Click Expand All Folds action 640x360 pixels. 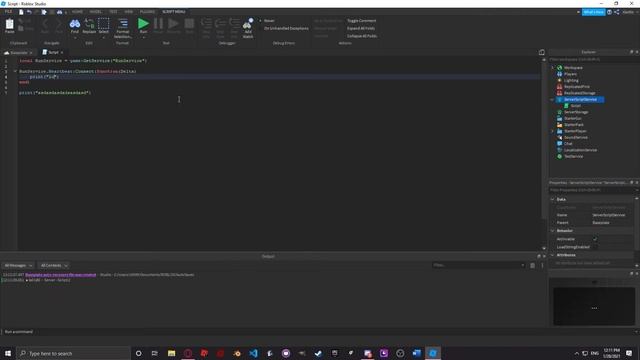coord(361,28)
